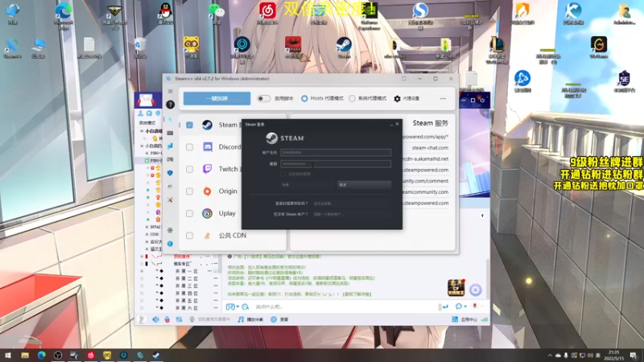Click the Steam icon in the taskbar
The image size is (644, 362).
[156, 356]
